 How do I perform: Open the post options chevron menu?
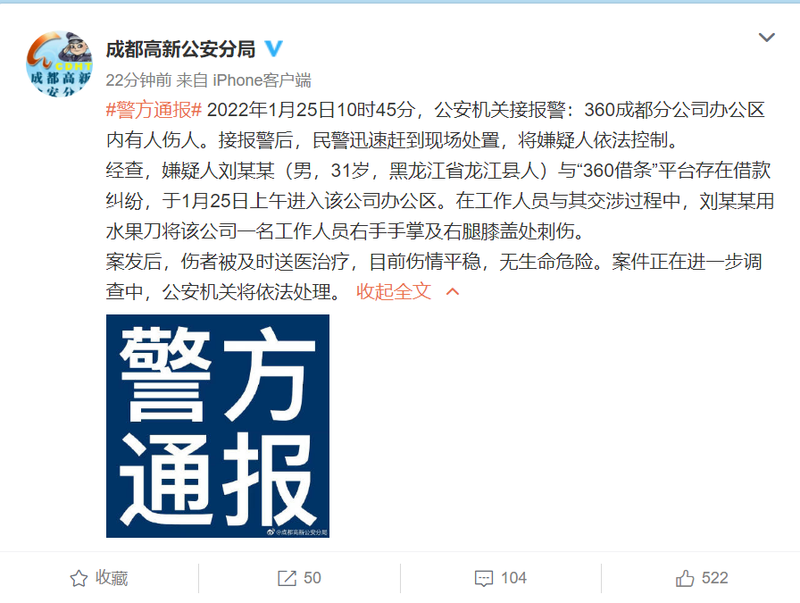point(767,37)
